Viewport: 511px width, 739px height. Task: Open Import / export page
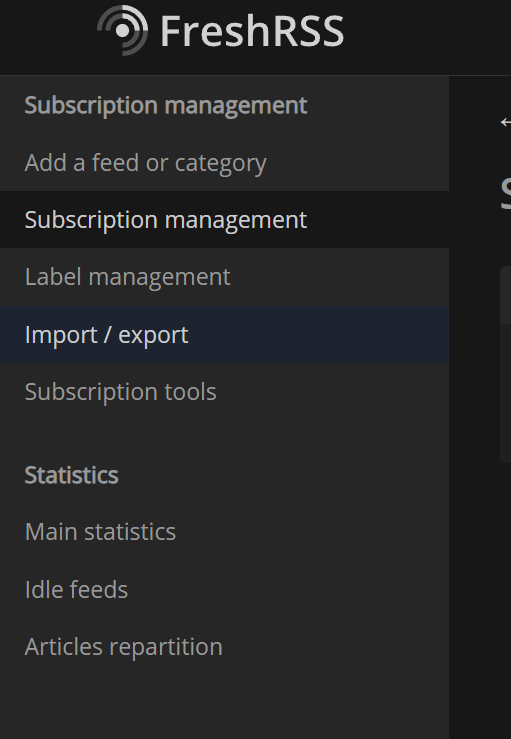point(224,335)
